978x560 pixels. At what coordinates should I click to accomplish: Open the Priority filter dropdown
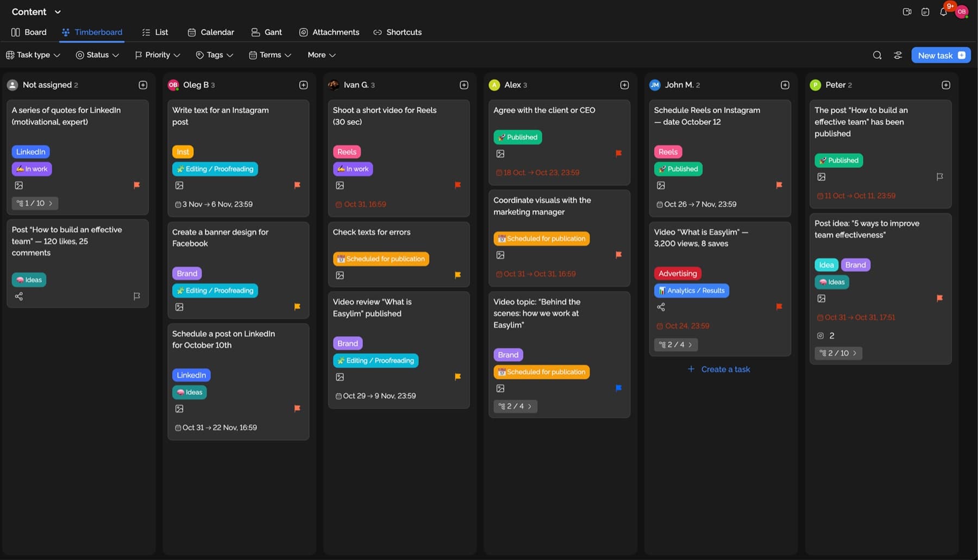(x=158, y=55)
